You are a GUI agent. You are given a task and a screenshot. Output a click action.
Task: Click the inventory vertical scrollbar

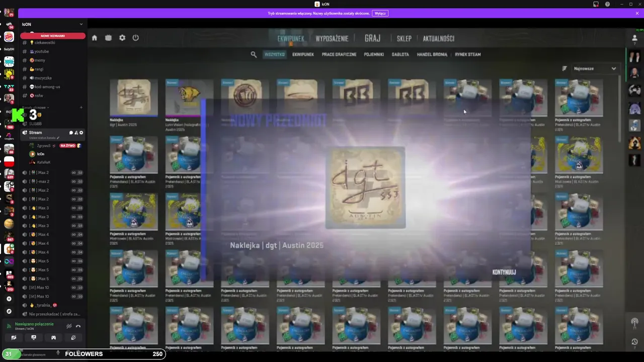(620, 108)
